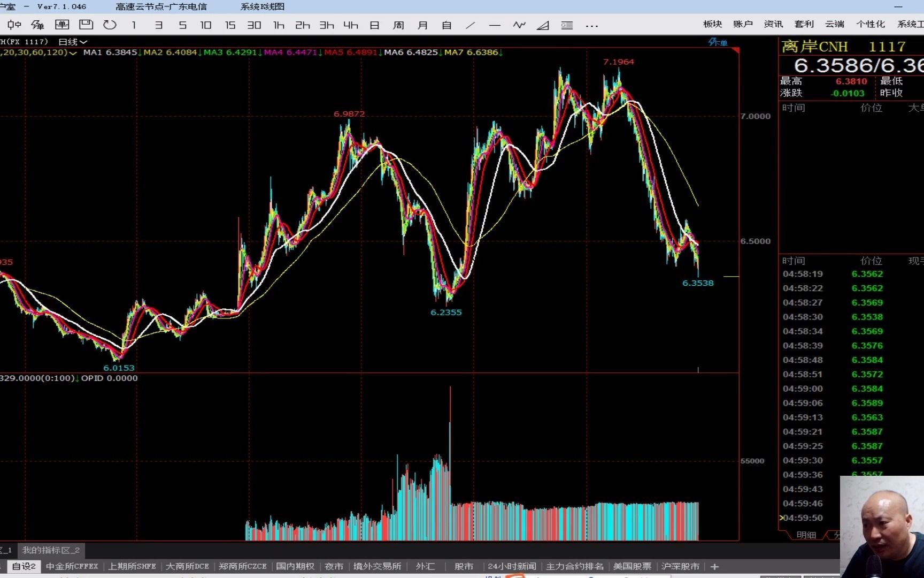This screenshot has width=924, height=578.
Task: Select the 30-minute period button
Action: click(x=254, y=25)
